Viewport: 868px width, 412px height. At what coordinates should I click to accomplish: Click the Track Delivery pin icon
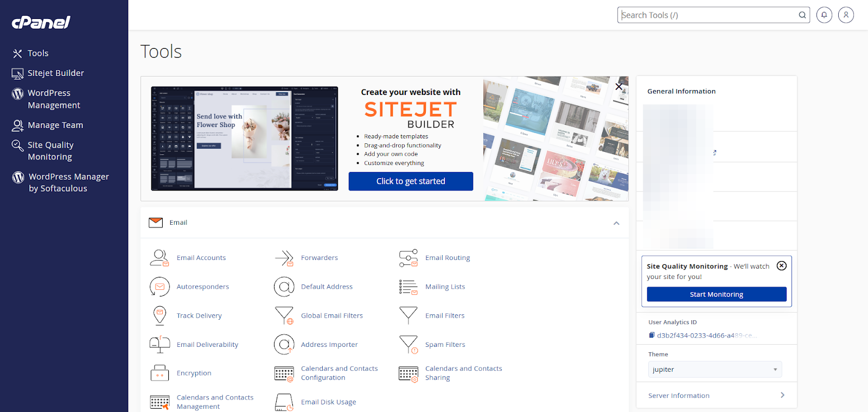[x=159, y=315]
